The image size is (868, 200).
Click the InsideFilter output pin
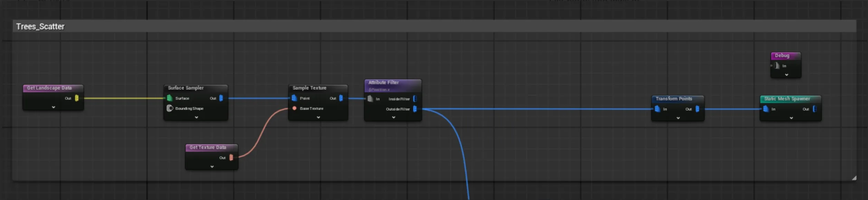tap(415, 99)
